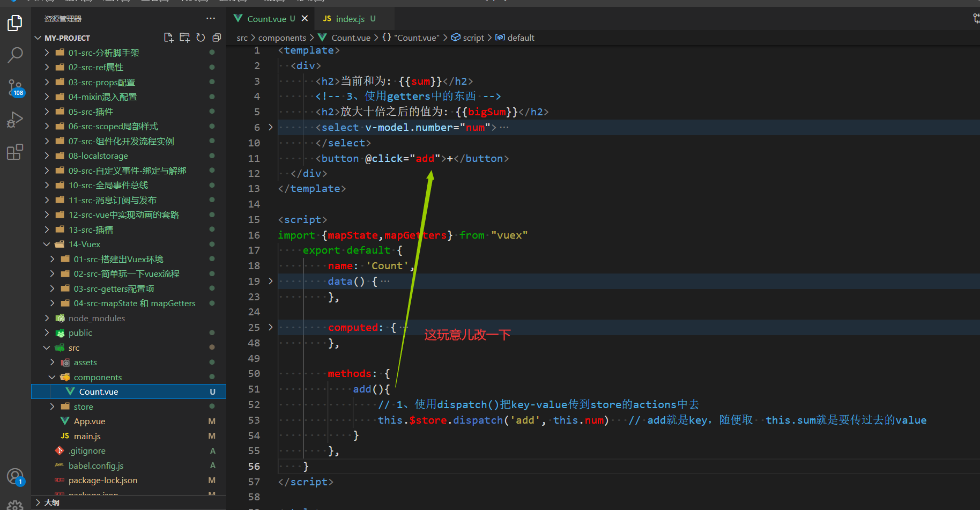Select the 05-src-插件 folder
Screen dimensions: 980x510
(x=129, y=112)
